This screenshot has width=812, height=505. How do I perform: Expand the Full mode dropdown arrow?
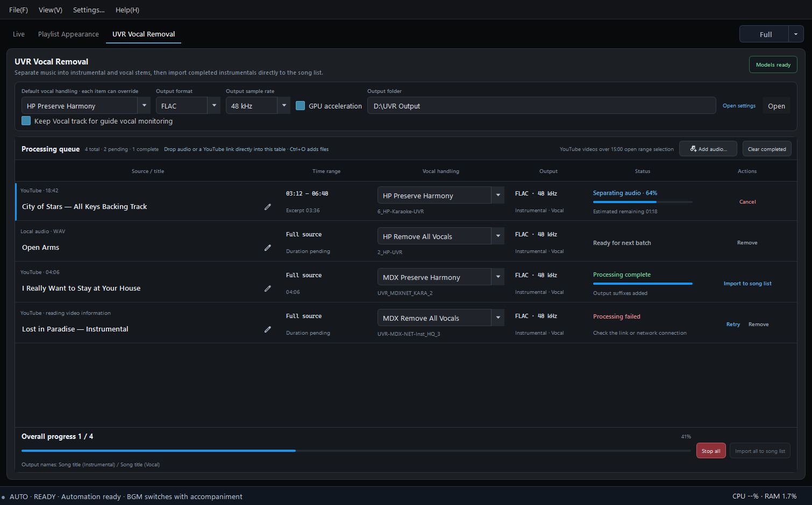pos(796,34)
